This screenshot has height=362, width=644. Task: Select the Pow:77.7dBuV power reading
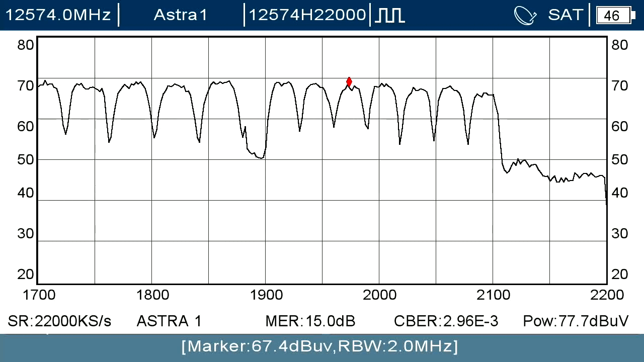click(x=576, y=321)
